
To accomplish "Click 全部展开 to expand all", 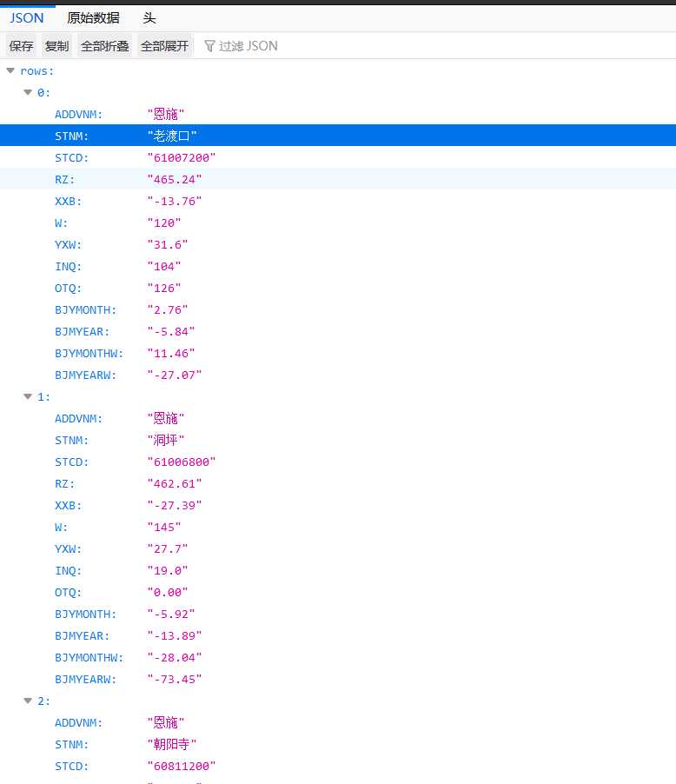I will coord(164,46).
